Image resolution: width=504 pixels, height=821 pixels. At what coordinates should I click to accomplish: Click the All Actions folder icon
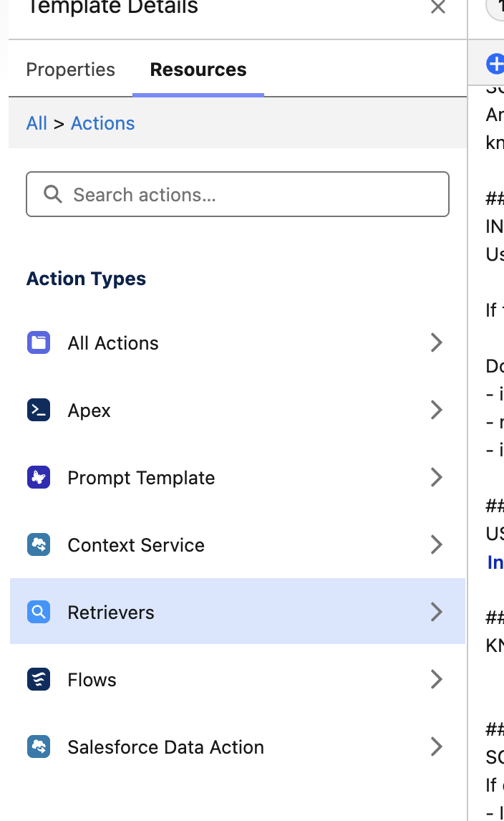coord(39,343)
